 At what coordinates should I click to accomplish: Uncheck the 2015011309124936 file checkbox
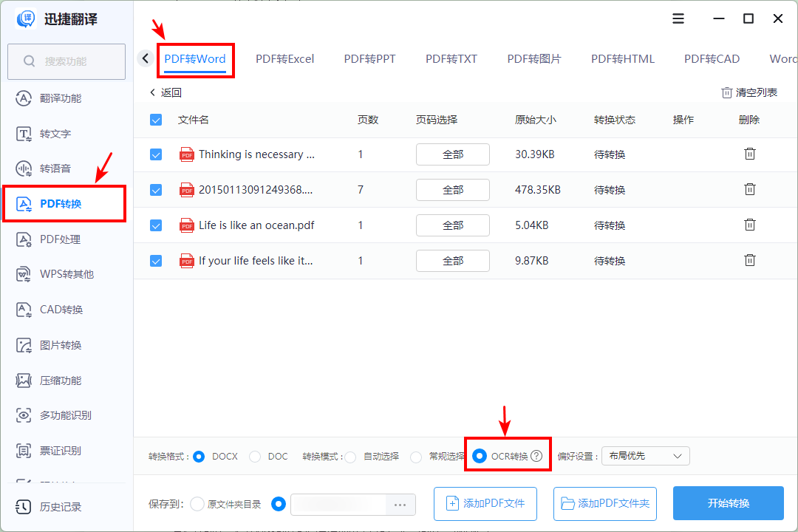click(x=156, y=190)
